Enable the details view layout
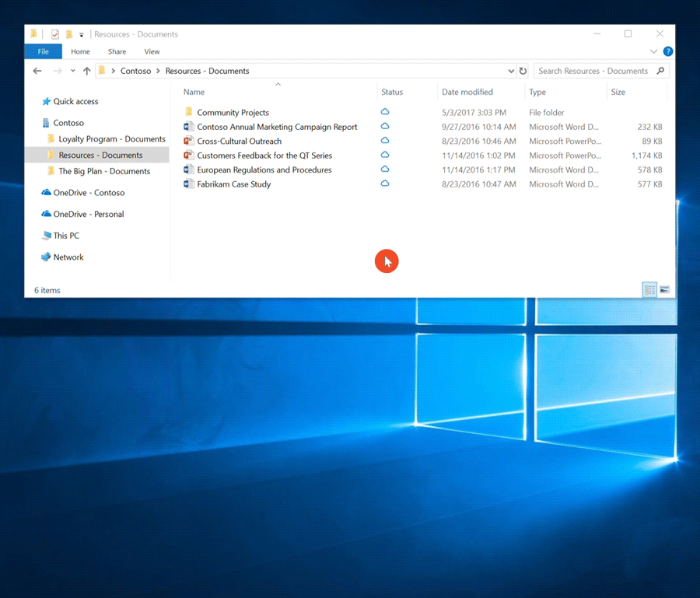Screen dimensions: 700x598 (649, 290)
